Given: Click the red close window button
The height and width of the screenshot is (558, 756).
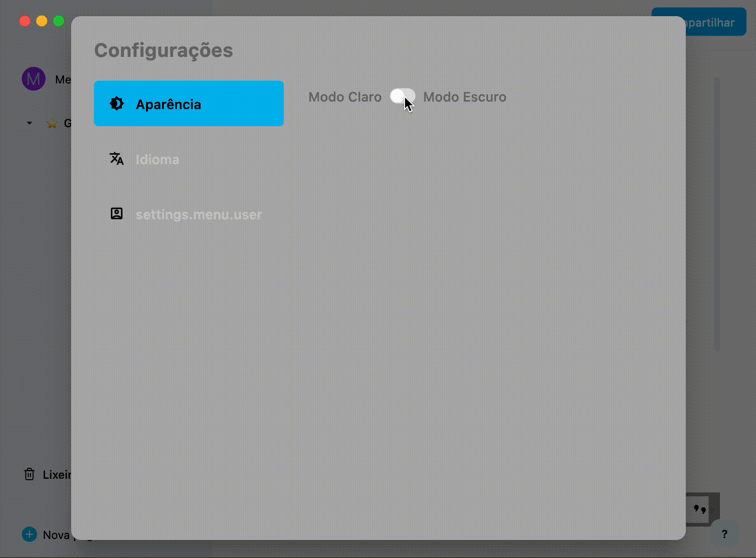Looking at the screenshot, I should coord(25,21).
